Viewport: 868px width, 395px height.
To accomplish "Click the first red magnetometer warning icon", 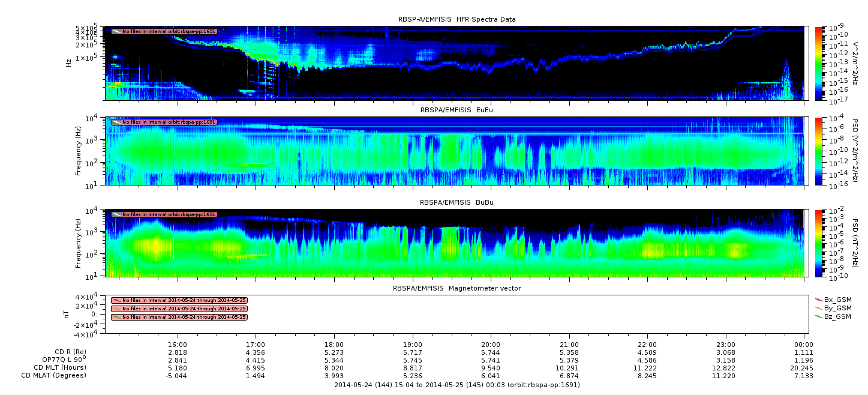I will pos(116,300).
